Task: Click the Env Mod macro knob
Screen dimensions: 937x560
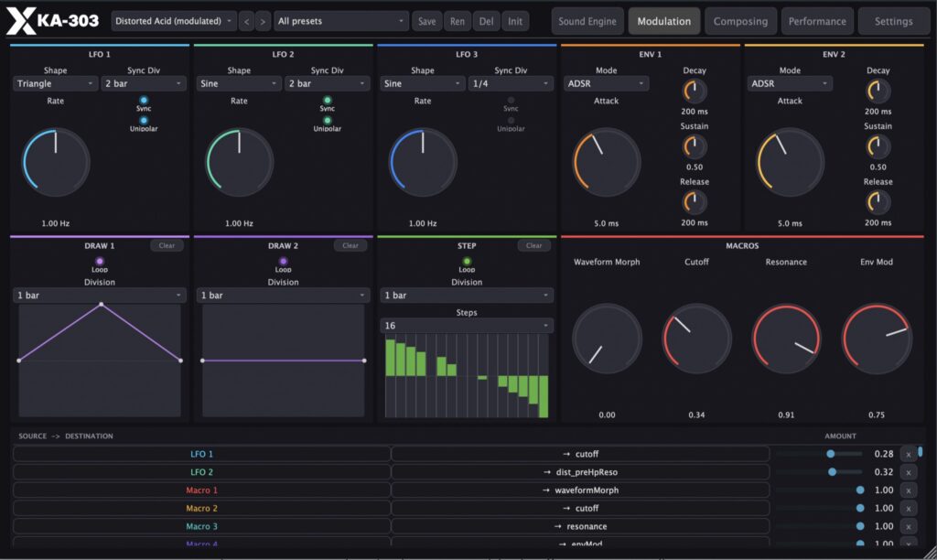Action: 877,339
